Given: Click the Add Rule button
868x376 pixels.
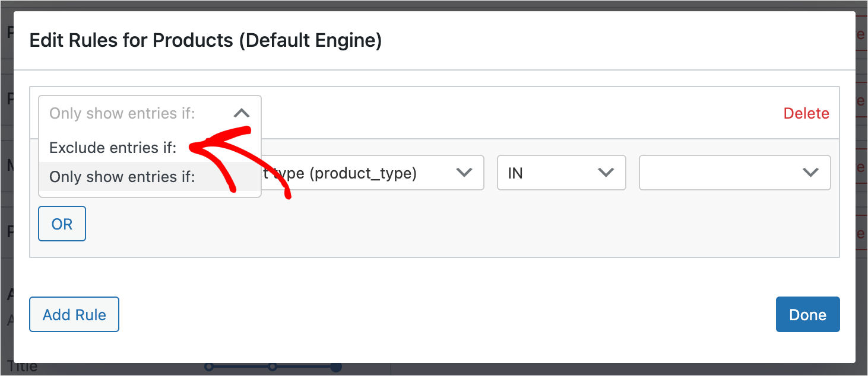Looking at the screenshot, I should coord(74,314).
